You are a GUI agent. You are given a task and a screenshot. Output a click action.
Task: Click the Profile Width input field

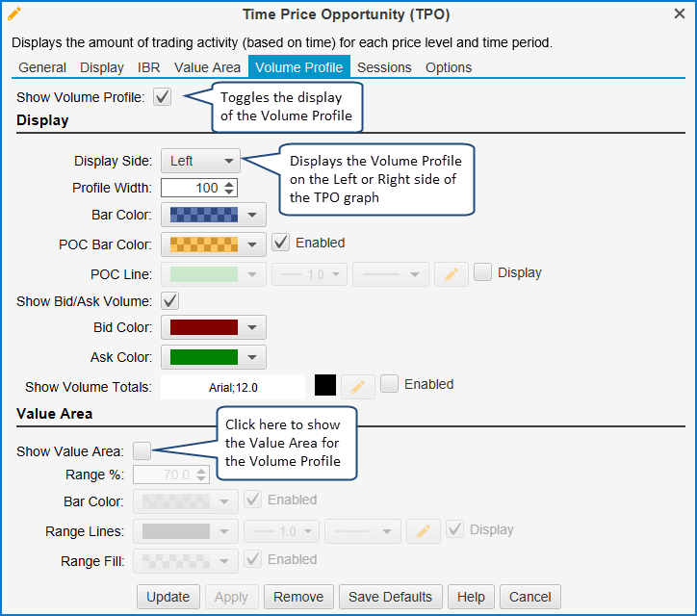191,188
